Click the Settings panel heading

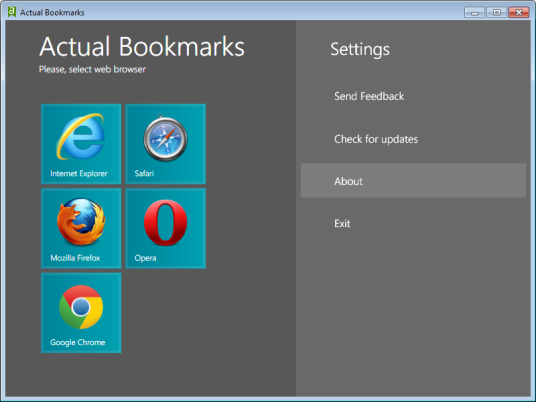[x=360, y=50]
